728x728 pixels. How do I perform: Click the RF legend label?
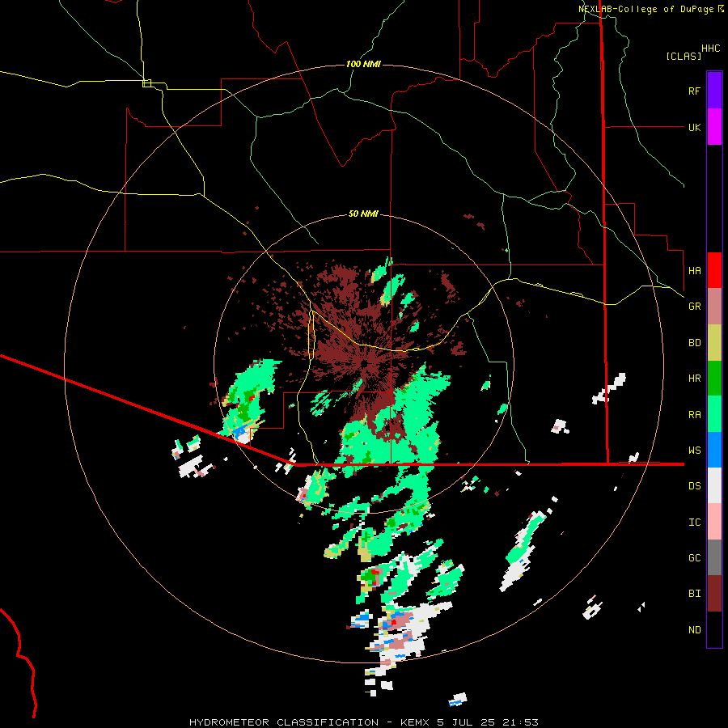click(694, 91)
